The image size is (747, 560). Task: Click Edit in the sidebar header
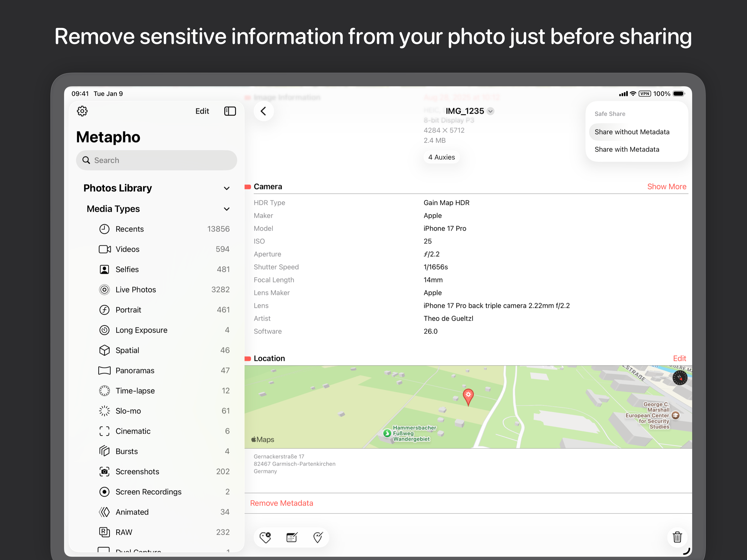(202, 111)
